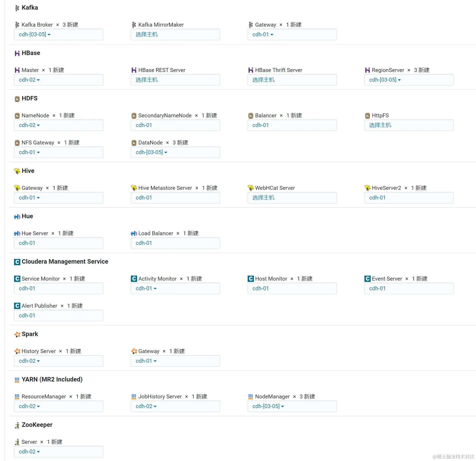Click the Alert Publisher role icon
The height and width of the screenshot is (461, 476).
coord(17,306)
